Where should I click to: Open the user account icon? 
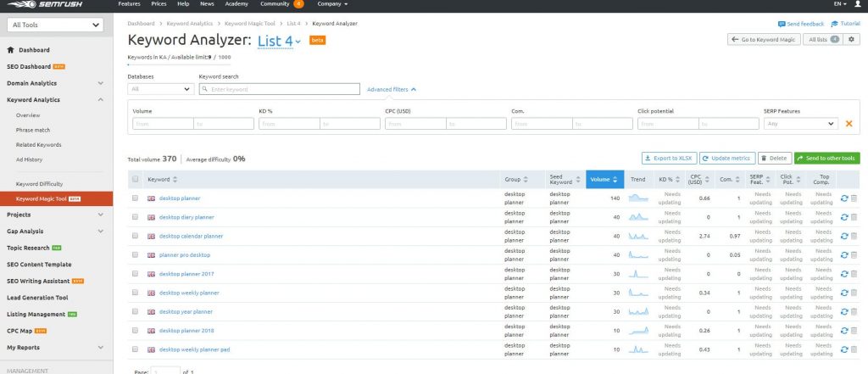tap(858, 4)
